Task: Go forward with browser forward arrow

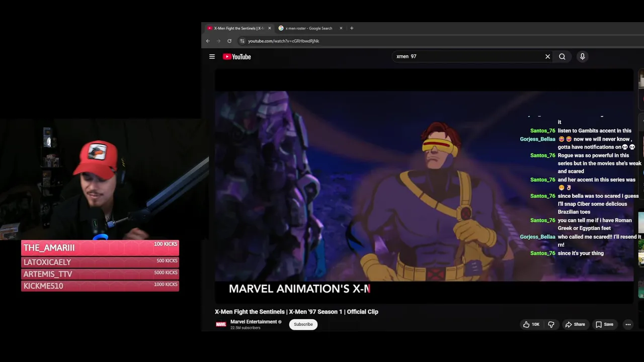Action: coord(218,41)
